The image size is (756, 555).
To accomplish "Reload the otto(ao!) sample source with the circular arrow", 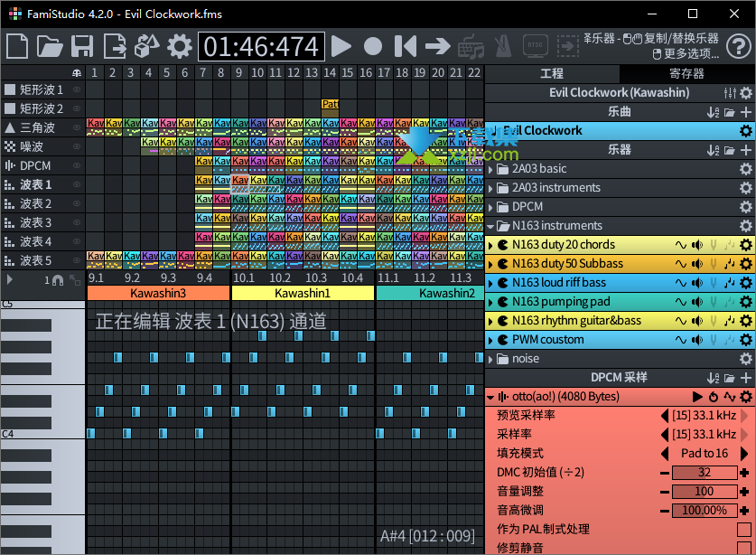I will pyautogui.click(x=714, y=397).
